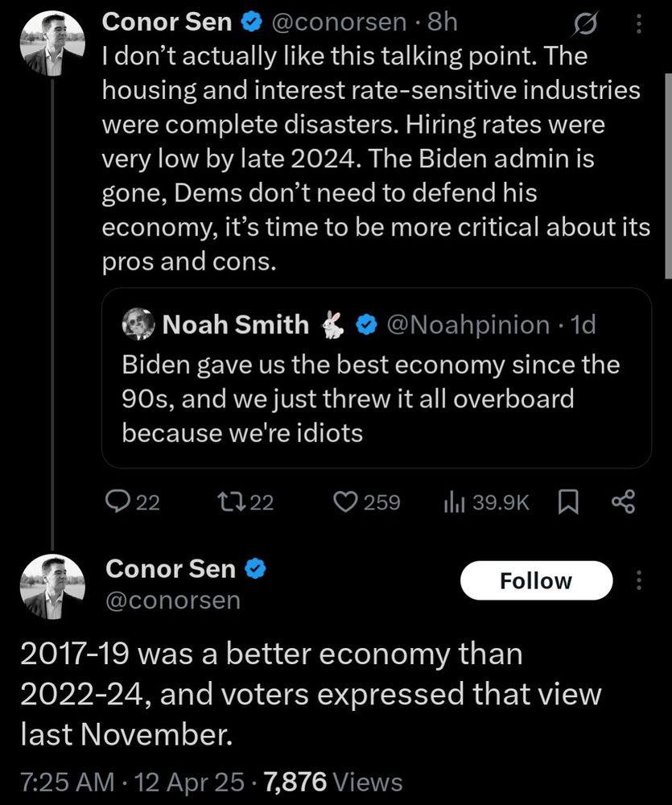Screen dimensions: 672x805
Task: Tap the Grok slash icon beside the timestamp
Action: 586,23
